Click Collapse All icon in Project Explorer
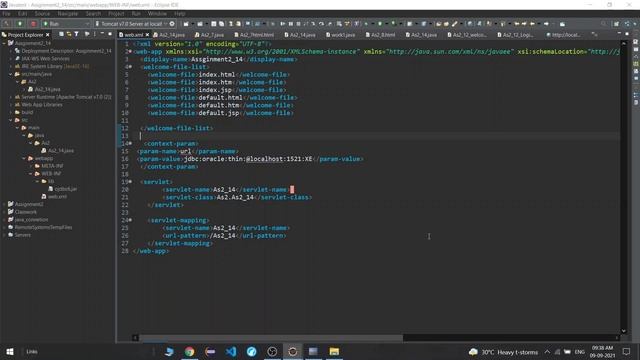640x360 pixels. [61, 34]
